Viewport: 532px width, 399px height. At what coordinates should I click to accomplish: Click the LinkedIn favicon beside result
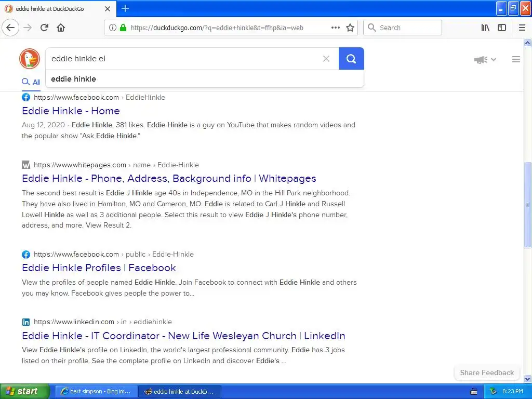tap(26, 322)
